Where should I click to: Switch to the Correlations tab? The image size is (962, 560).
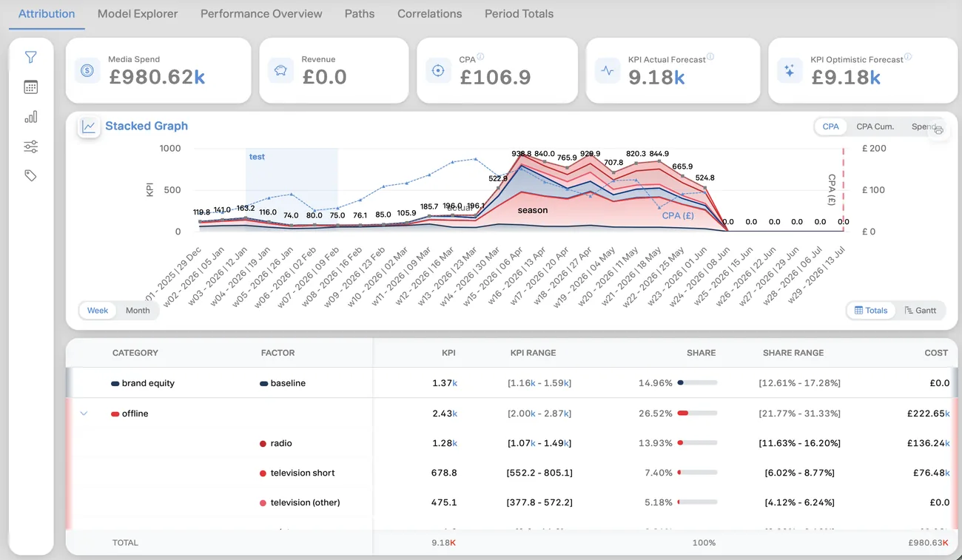pyautogui.click(x=430, y=14)
